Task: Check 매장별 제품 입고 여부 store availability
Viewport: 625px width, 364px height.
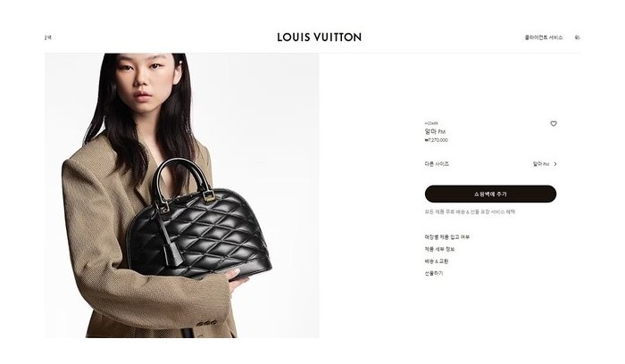Action: coord(447,237)
